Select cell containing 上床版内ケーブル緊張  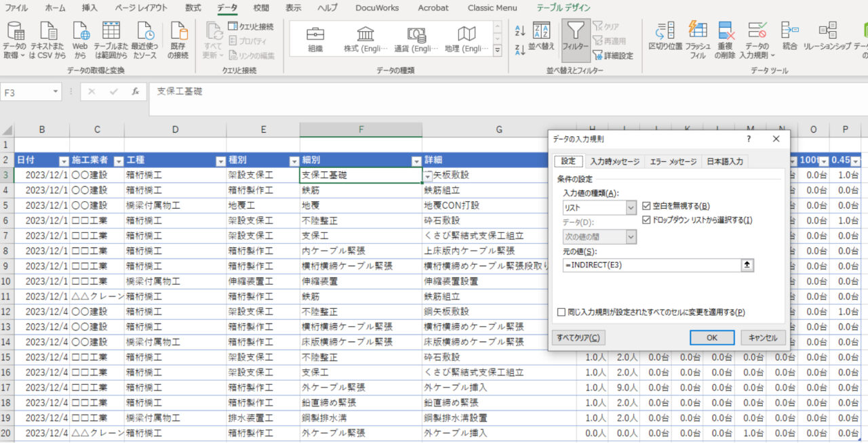pyautogui.click(x=499, y=250)
